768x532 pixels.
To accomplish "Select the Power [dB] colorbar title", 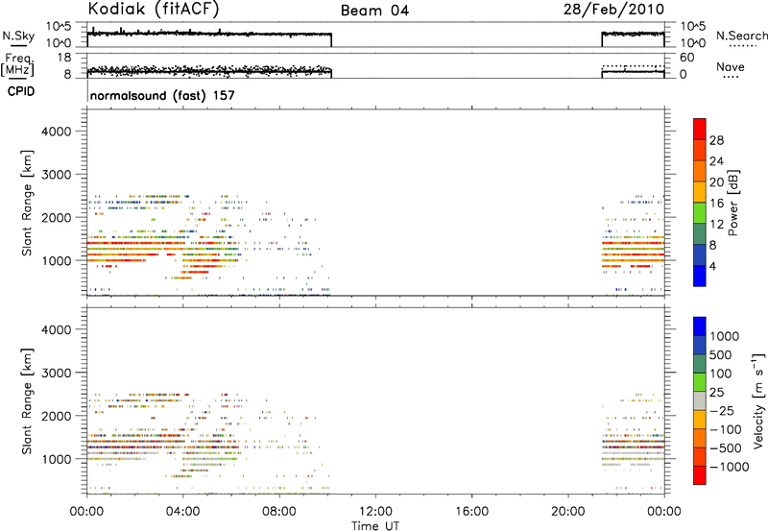I will (x=733, y=203).
